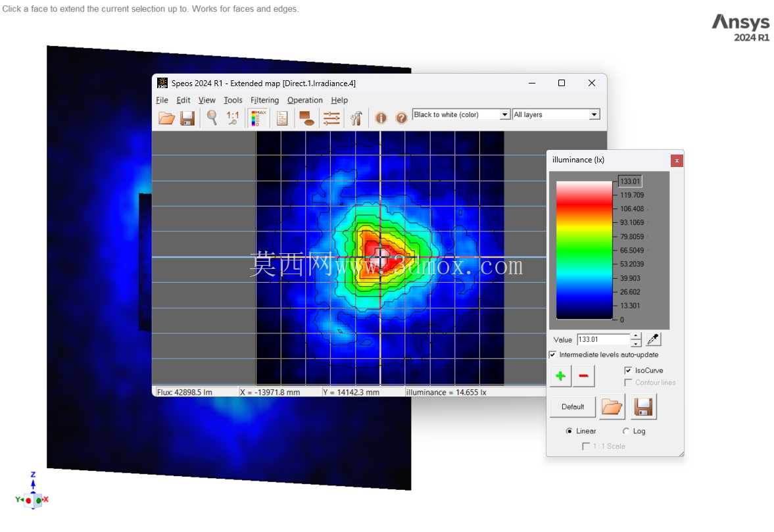
Task: Toggle the Contour lines checkbox
Action: (628, 383)
